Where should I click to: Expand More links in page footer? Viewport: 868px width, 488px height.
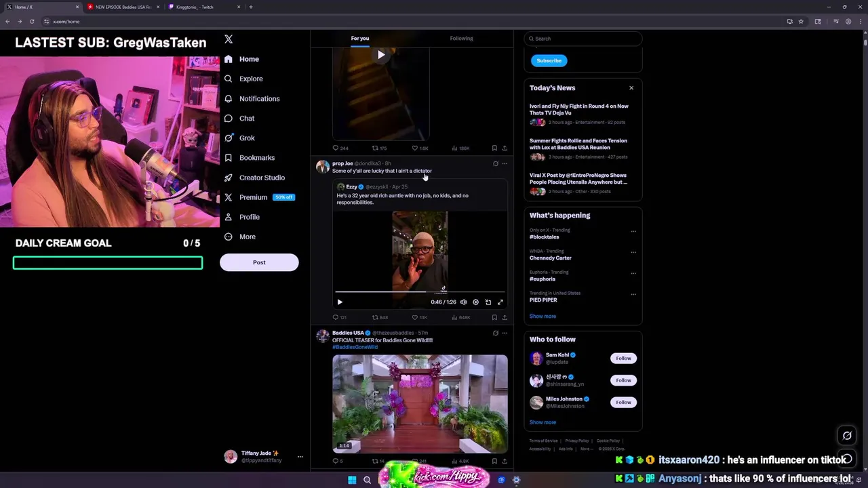(587, 449)
